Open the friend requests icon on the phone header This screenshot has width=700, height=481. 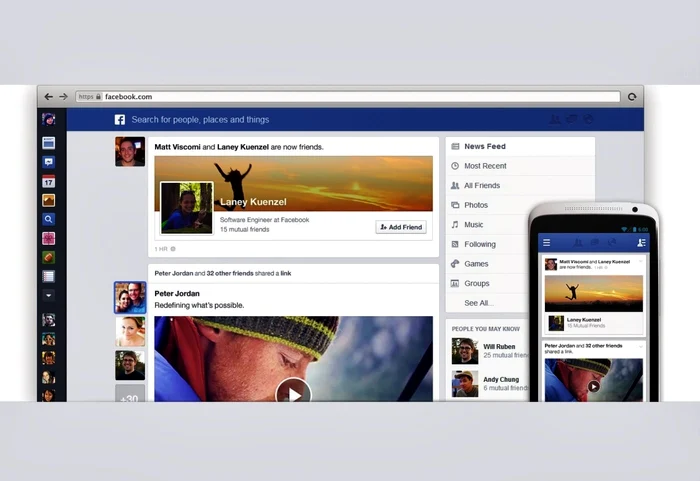point(578,243)
